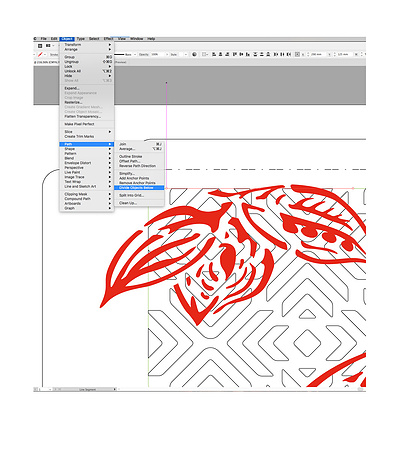Open the Window menu in menu bar
399x465 pixels.
tap(136, 39)
